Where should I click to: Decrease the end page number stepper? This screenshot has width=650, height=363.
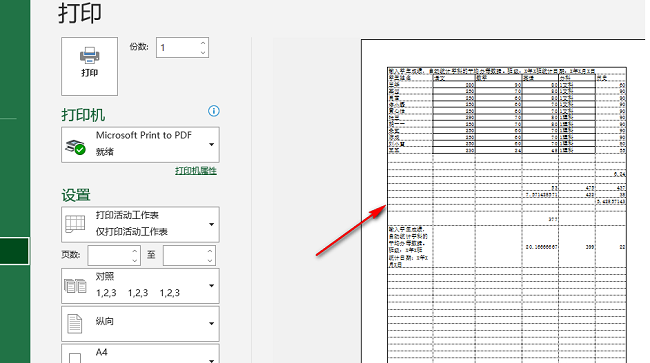(210, 261)
